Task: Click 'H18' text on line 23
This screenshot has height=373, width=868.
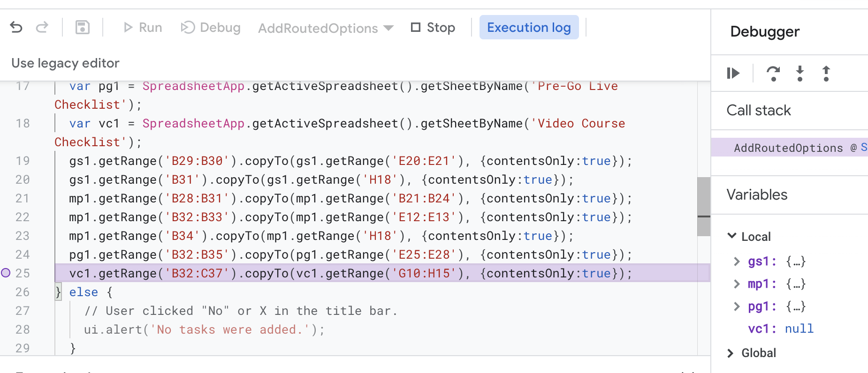Action: pyautogui.click(x=381, y=236)
